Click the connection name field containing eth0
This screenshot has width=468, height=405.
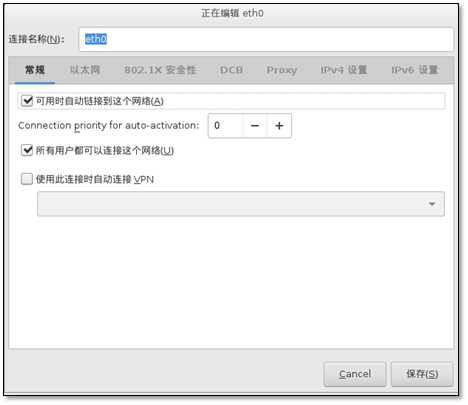[x=266, y=39]
